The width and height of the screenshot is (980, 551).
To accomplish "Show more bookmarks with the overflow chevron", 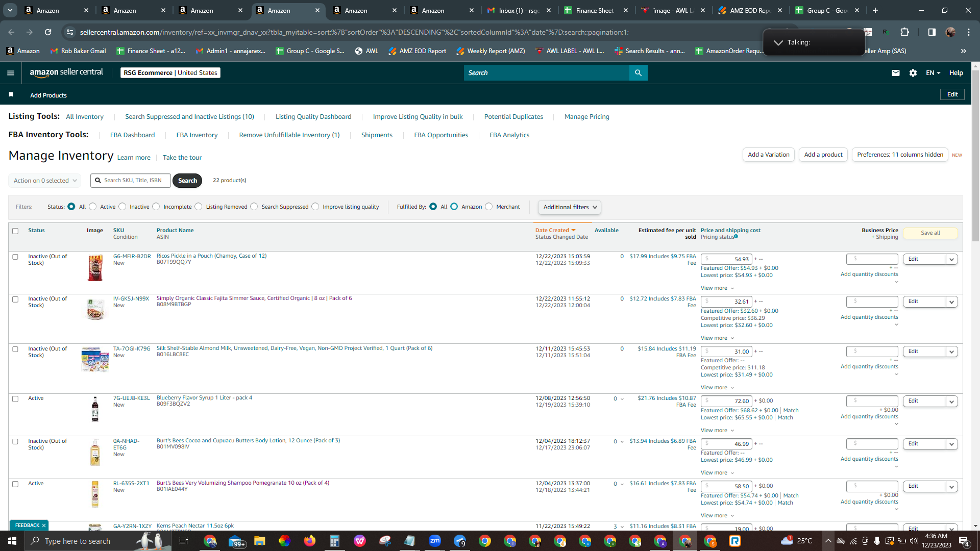I will pos(964,51).
